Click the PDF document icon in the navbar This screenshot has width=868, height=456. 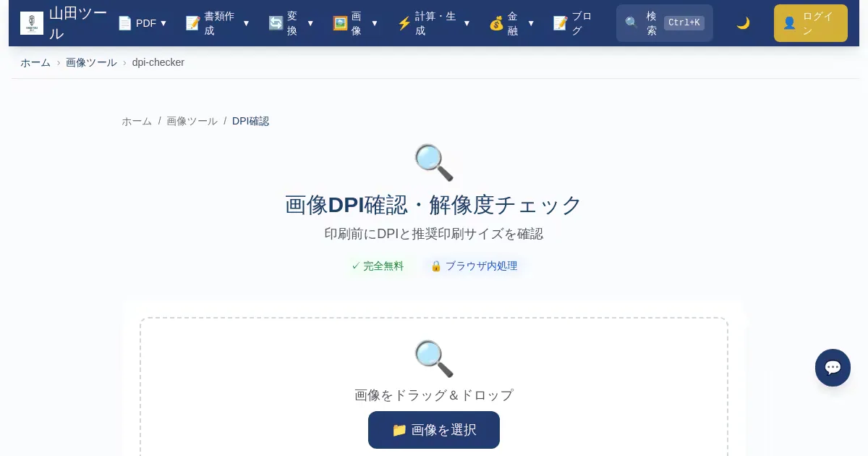pos(124,23)
